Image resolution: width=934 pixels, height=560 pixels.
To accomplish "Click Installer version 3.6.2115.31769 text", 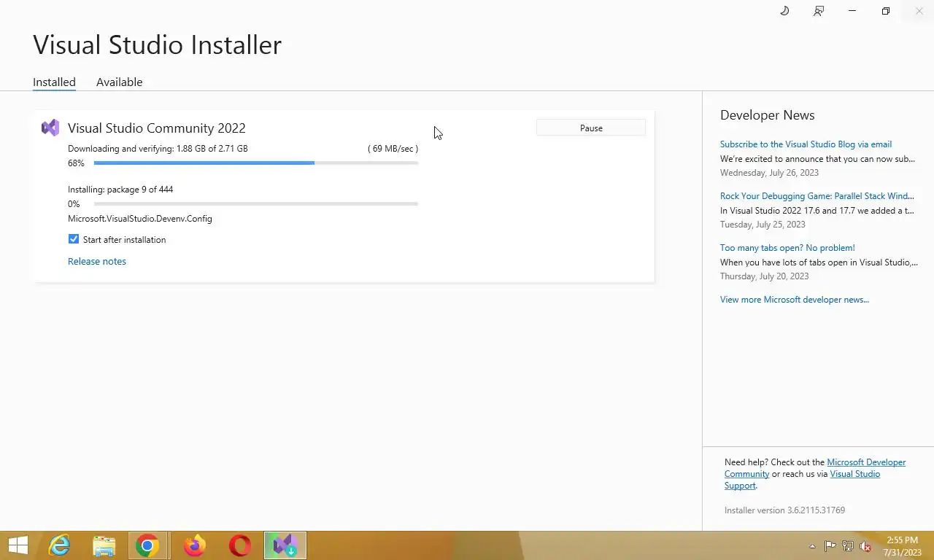I will tap(784, 510).
